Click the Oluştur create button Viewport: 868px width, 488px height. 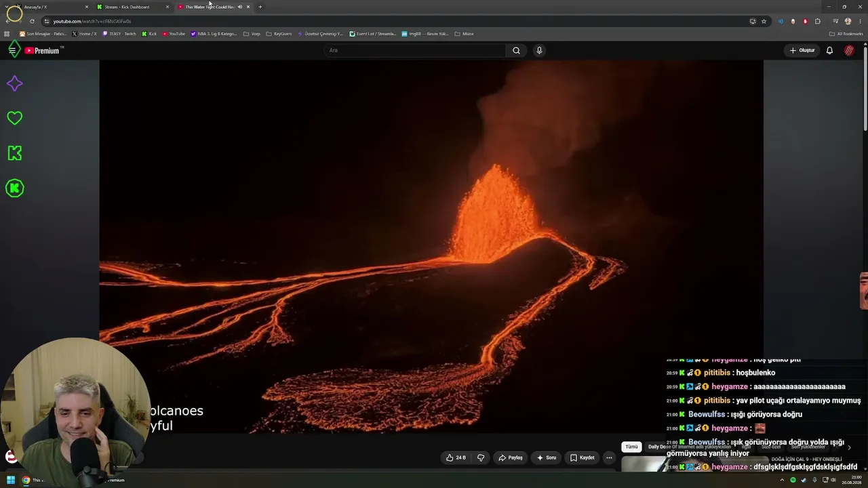click(x=802, y=50)
